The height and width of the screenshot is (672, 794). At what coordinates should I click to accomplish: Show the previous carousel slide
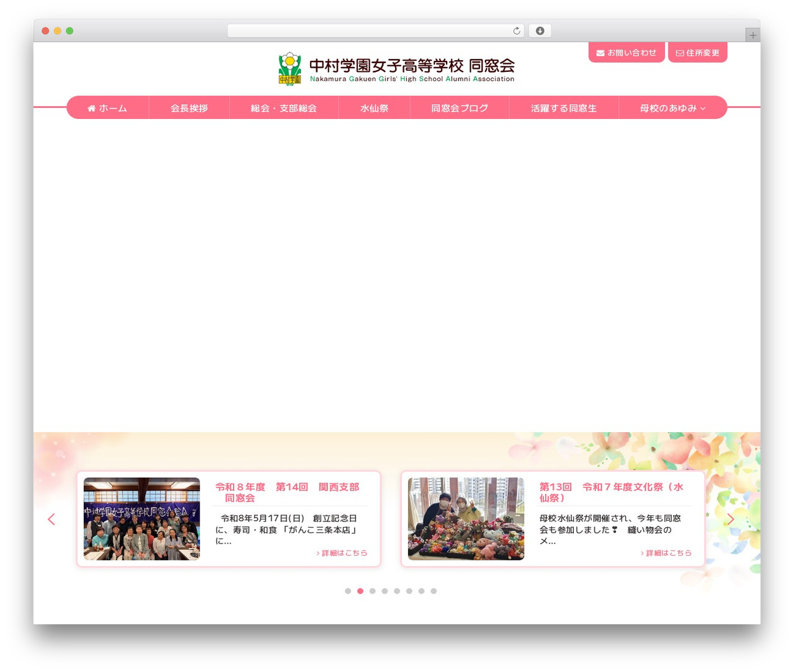(x=51, y=519)
